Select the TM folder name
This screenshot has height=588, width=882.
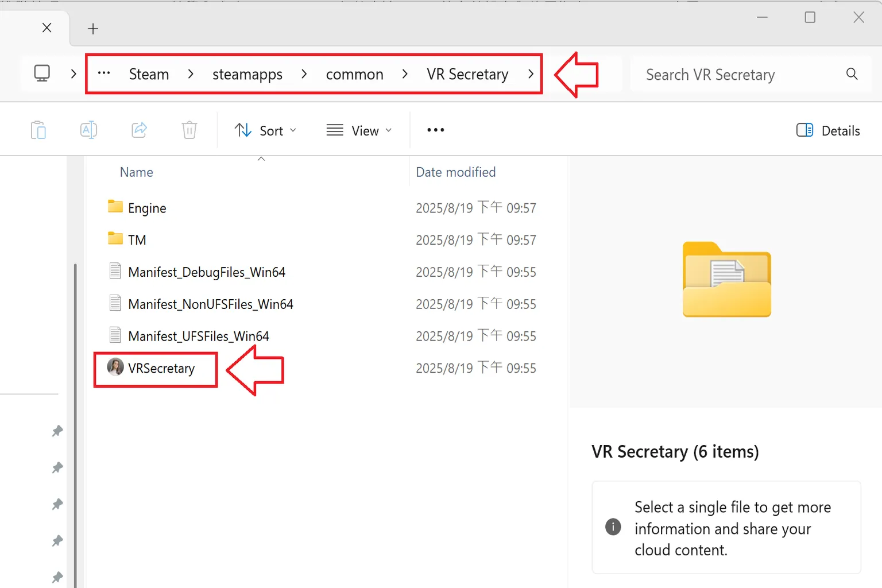point(137,240)
